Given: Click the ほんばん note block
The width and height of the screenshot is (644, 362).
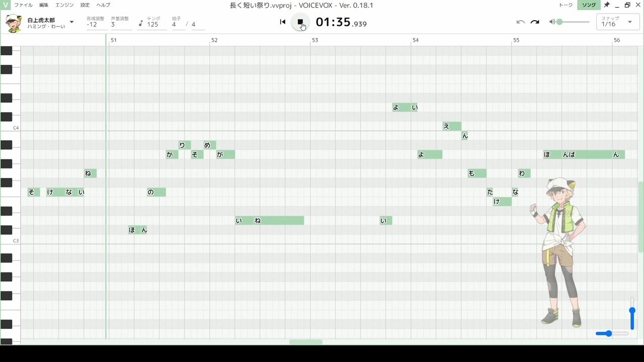Looking at the screenshot, I should 584,154.
